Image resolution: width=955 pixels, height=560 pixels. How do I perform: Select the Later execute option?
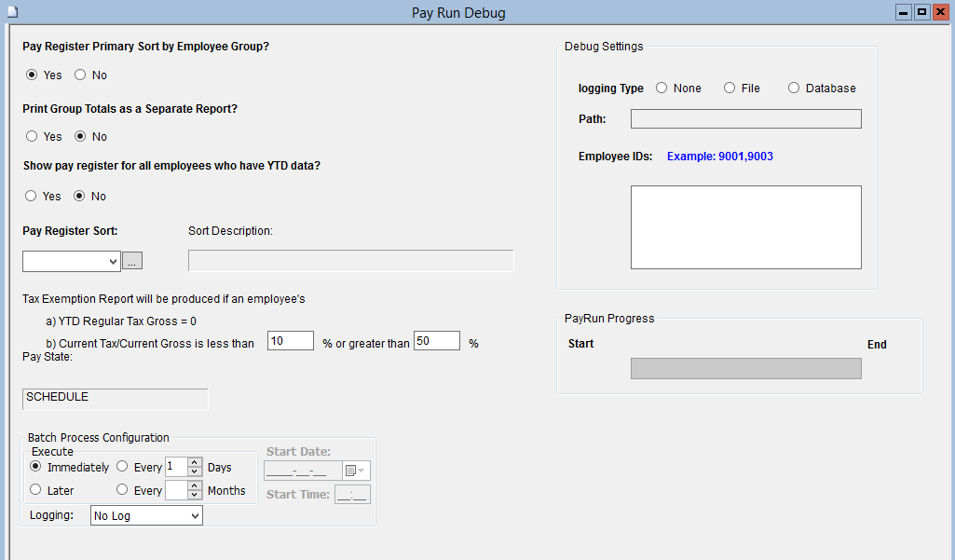(35, 490)
